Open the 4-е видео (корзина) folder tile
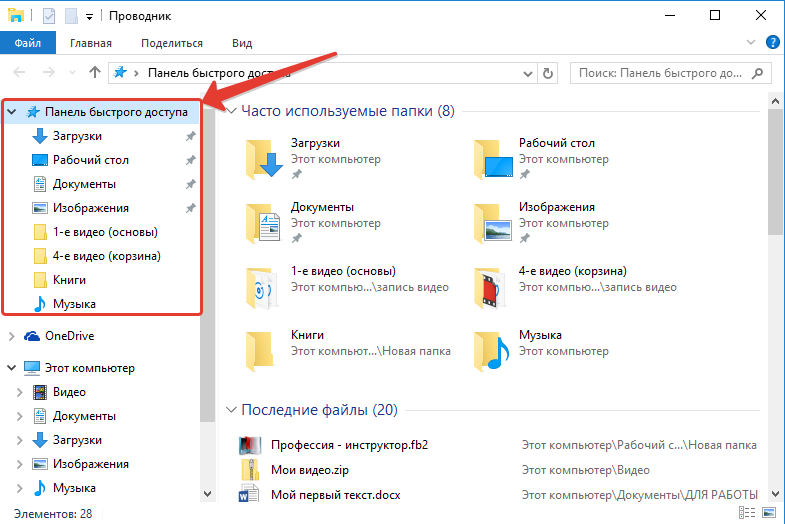This screenshot has width=785, height=524. tap(575, 286)
